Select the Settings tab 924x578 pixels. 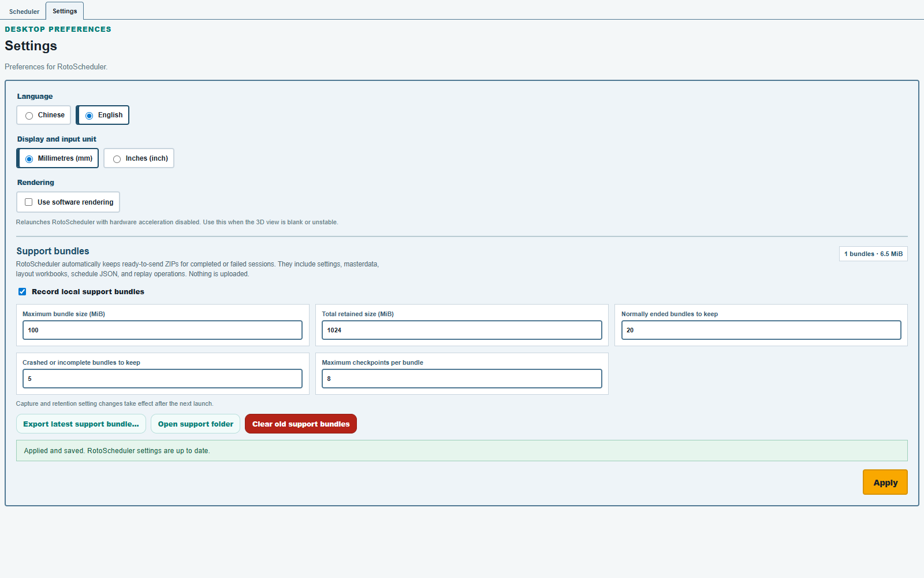click(65, 11)
